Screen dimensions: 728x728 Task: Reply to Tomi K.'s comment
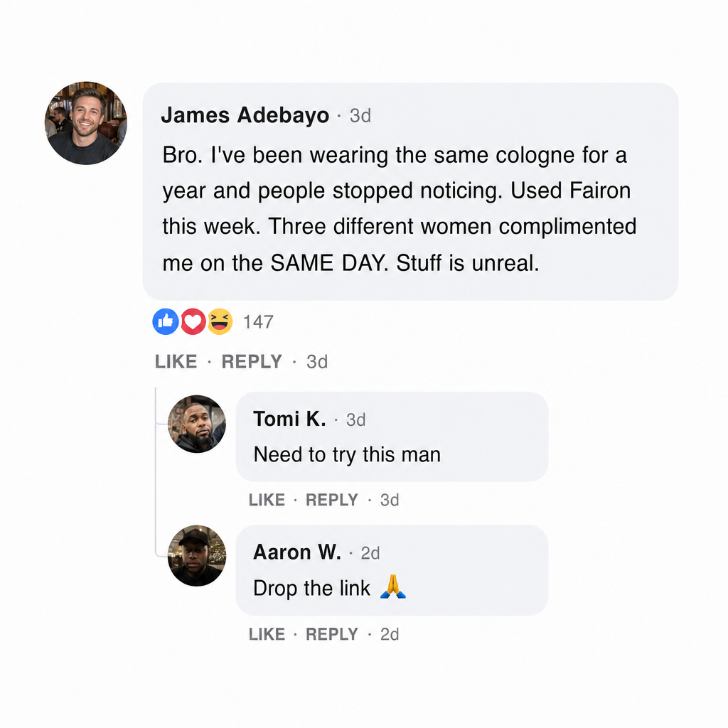pos(331,500)
